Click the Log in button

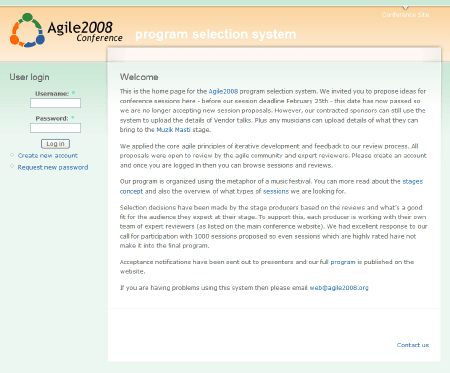(x=55, y=144)
